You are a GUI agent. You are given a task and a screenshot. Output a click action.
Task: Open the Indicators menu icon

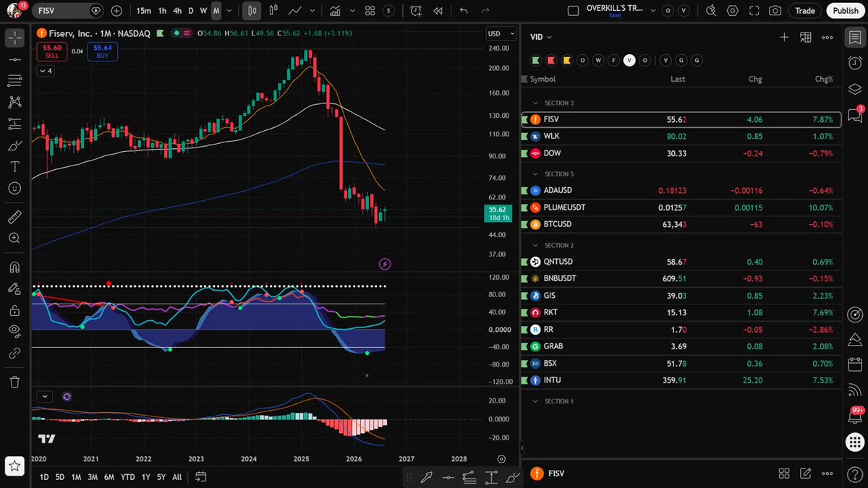pos(335,11)
